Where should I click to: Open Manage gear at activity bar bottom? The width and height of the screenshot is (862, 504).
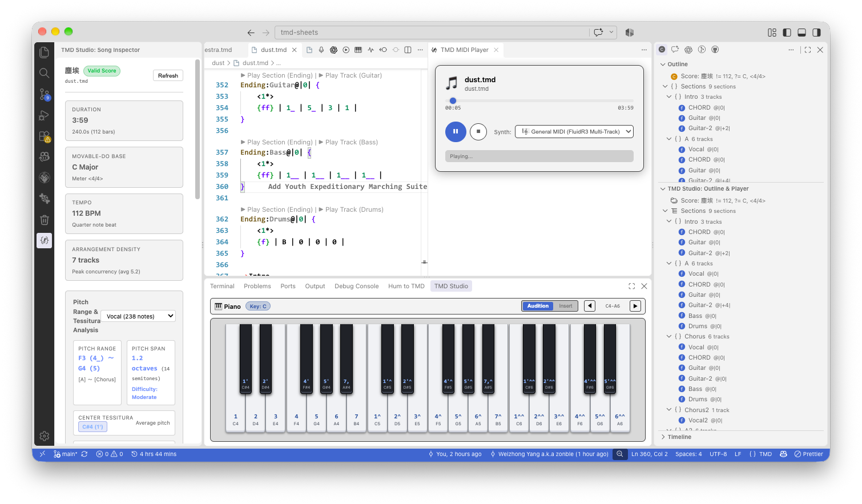pos(44,436)
